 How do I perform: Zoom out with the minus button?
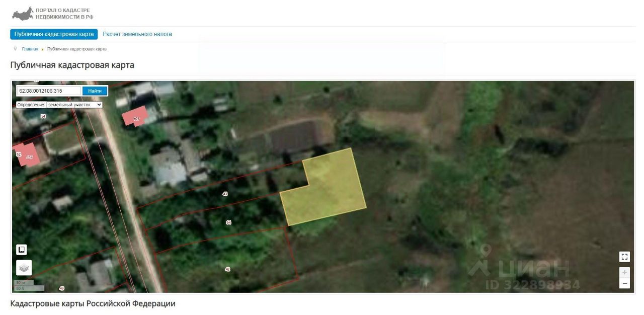pos(624,283)
